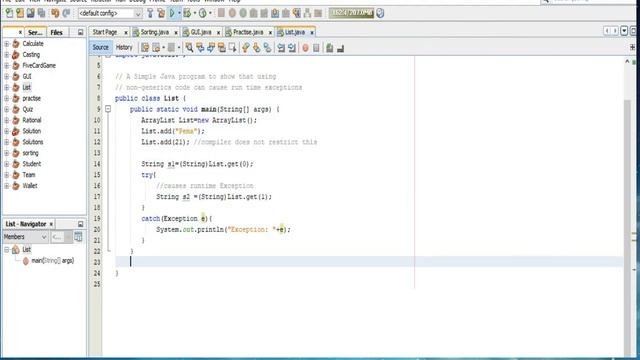The image size is (640, 360).
Task: Expand the Quiz project node
Action: (x=7, y=109)
